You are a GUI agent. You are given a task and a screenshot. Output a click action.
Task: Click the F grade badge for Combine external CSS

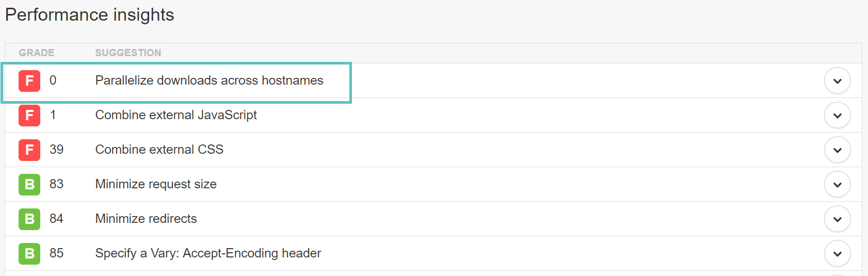tap(29, 150)
